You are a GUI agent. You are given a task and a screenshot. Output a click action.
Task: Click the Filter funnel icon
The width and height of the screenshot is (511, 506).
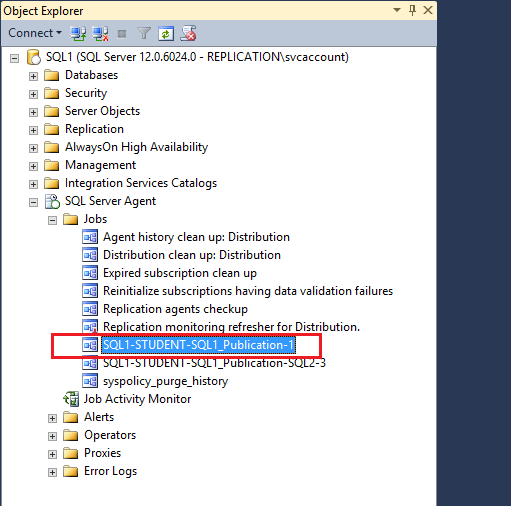[x=144, y=33]
